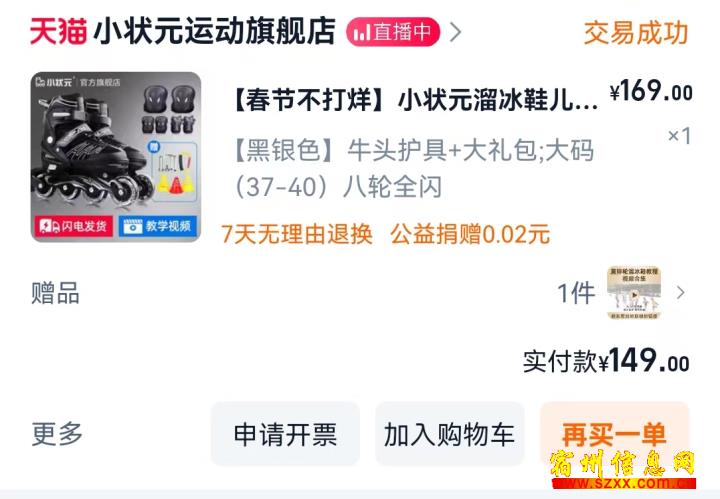Tap the 闪电发货 fast shipping tag
This screenshot has width=720, height=499.
(x=73, y=226)
